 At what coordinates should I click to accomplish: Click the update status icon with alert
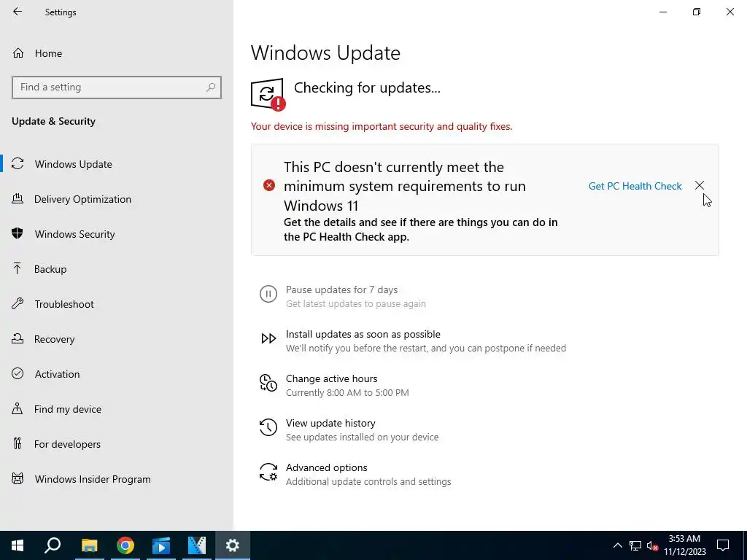(x=268, y=94)
